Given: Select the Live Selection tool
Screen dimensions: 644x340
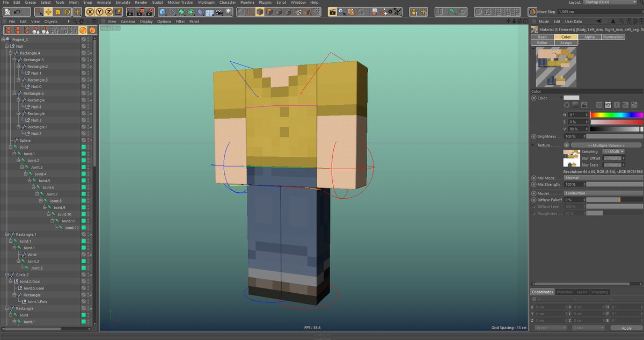Looking at the screenshot, I should (39, 11).
